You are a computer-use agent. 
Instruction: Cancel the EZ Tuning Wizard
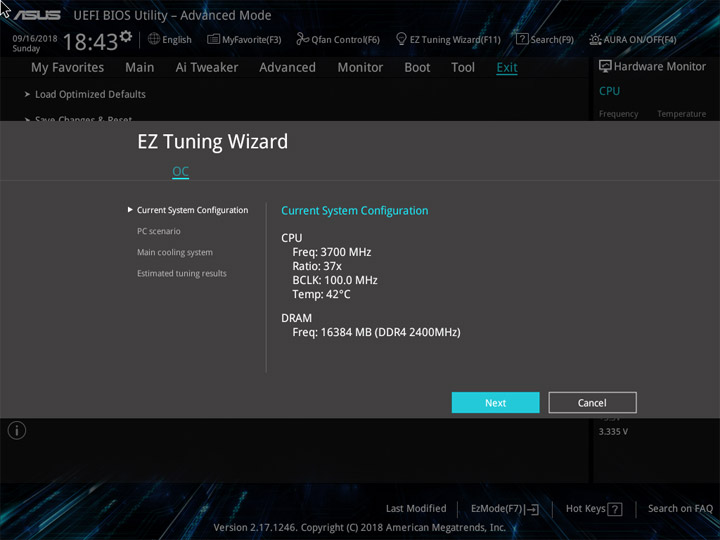coord(592,403)
